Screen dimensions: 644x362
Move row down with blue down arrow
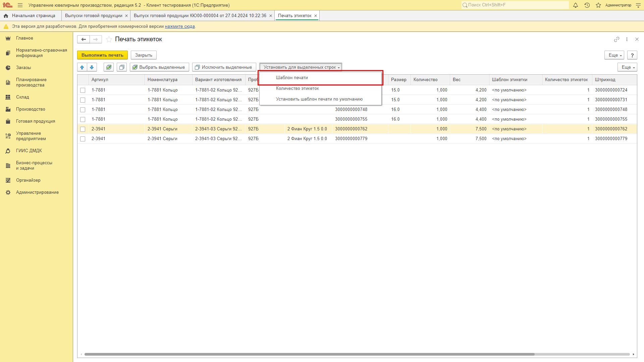coord(92,67)
